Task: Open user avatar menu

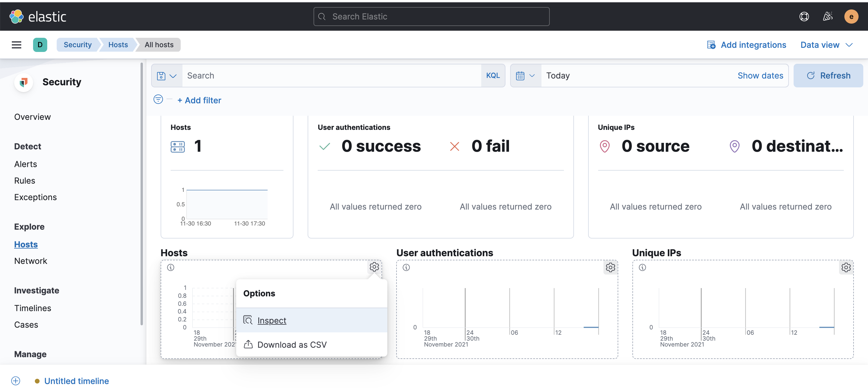Action: point(851,17)
